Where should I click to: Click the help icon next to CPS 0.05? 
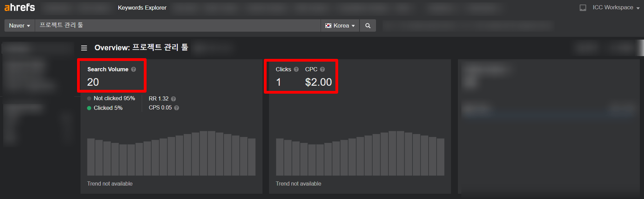coord(176,108)
